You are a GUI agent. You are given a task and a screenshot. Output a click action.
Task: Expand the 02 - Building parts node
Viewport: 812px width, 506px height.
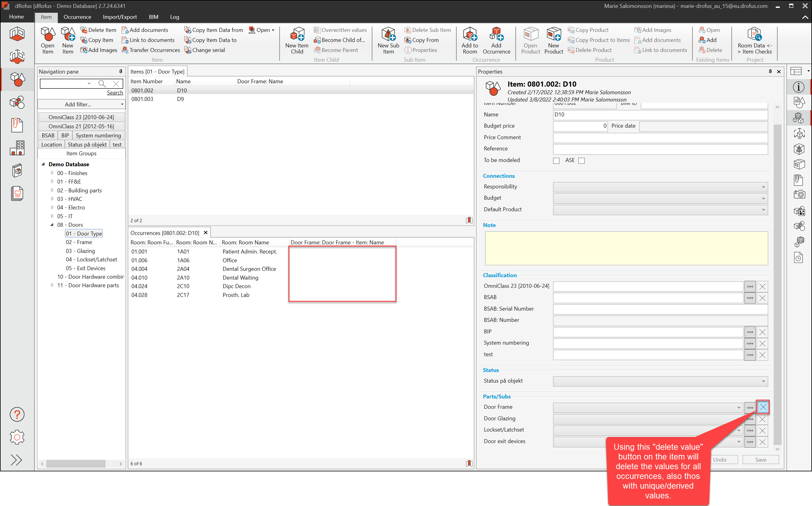52,190
